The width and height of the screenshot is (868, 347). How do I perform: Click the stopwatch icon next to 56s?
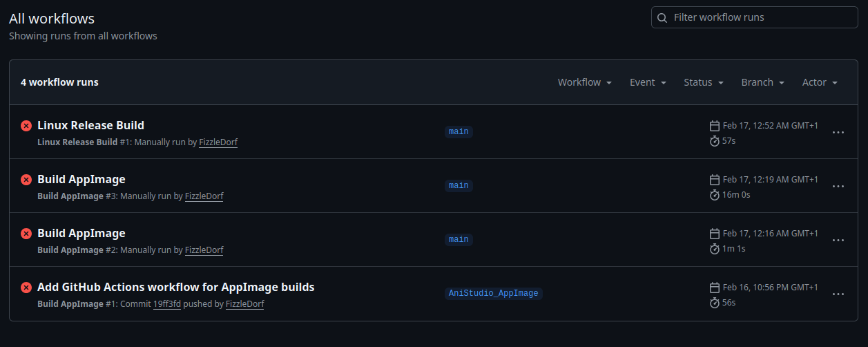point(715,303)
